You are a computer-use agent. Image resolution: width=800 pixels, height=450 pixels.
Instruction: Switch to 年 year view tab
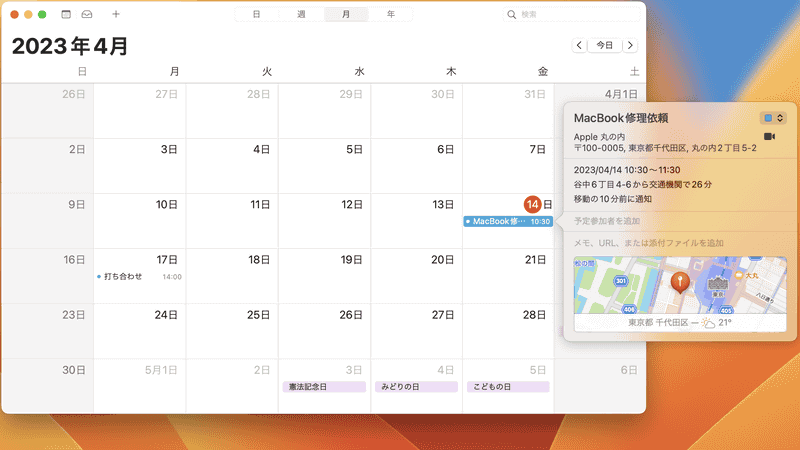[391, 14]
